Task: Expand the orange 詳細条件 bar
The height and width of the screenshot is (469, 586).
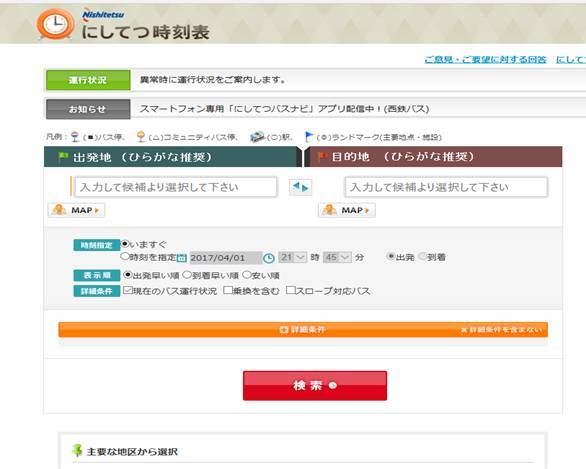Action: click(303, 330)
